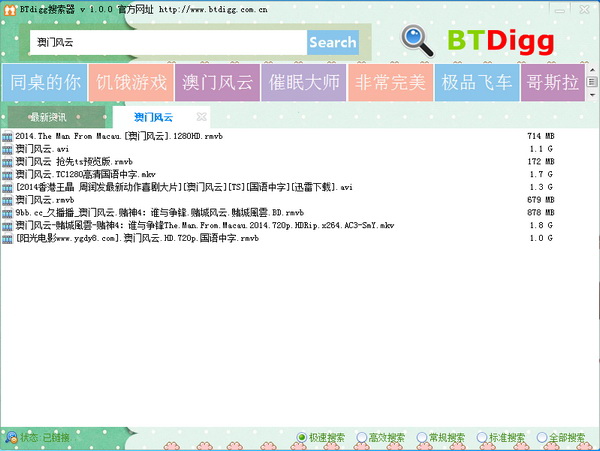This screenshot has width=600, height=451.
Task: Click the search text input field
Action: click(165, 43)
